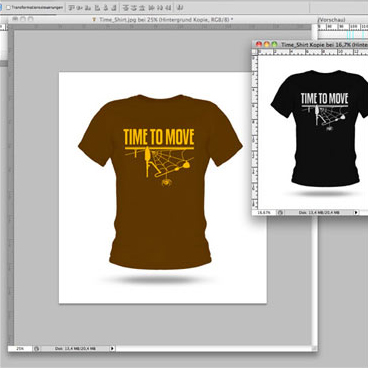Click the Distribute vertical centers icon
368x368 pixels.
tap(134, 7)
